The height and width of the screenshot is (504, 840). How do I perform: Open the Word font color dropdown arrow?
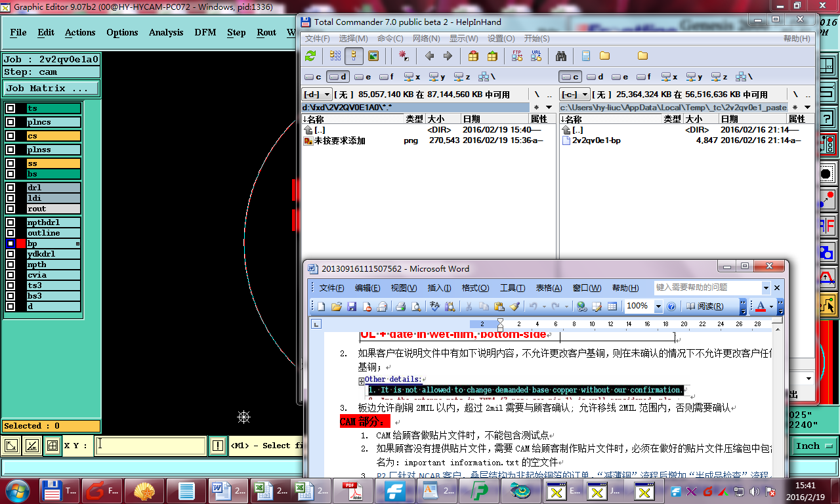click(x=772, y=306)
